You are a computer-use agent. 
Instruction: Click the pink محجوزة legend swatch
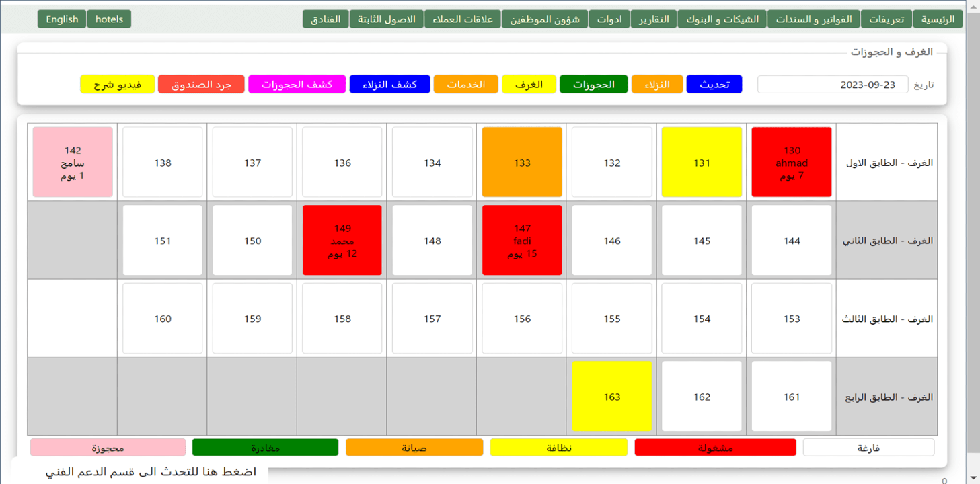click(x=108, y=448)
